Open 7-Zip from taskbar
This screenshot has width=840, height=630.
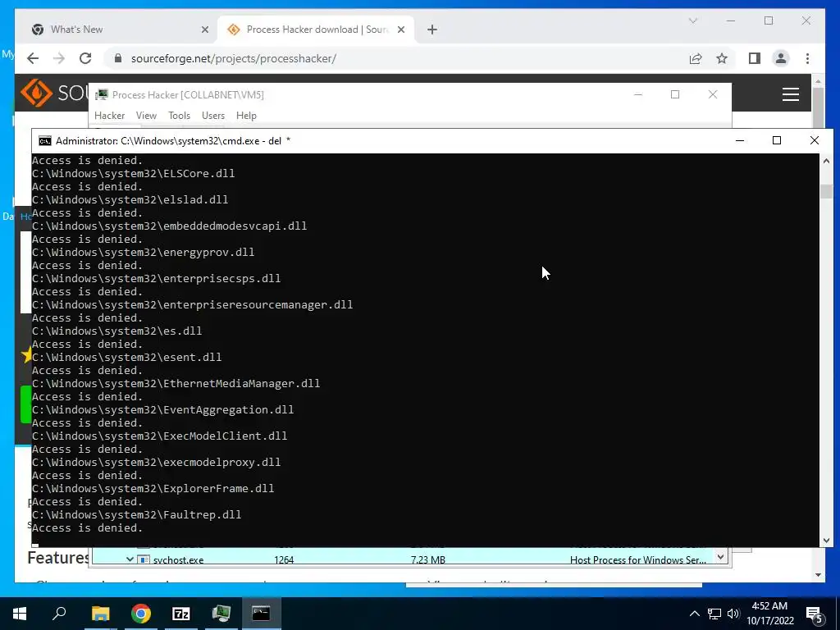[x=181, y=614]
